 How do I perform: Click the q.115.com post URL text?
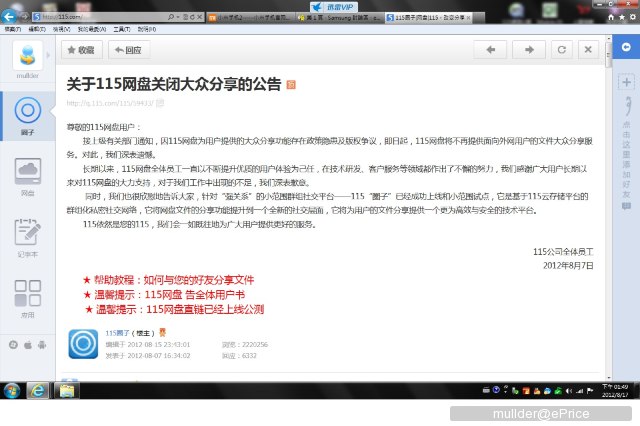110,103
